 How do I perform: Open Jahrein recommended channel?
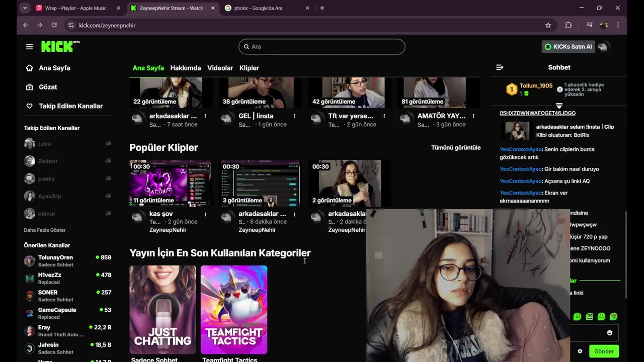[68, 348]
